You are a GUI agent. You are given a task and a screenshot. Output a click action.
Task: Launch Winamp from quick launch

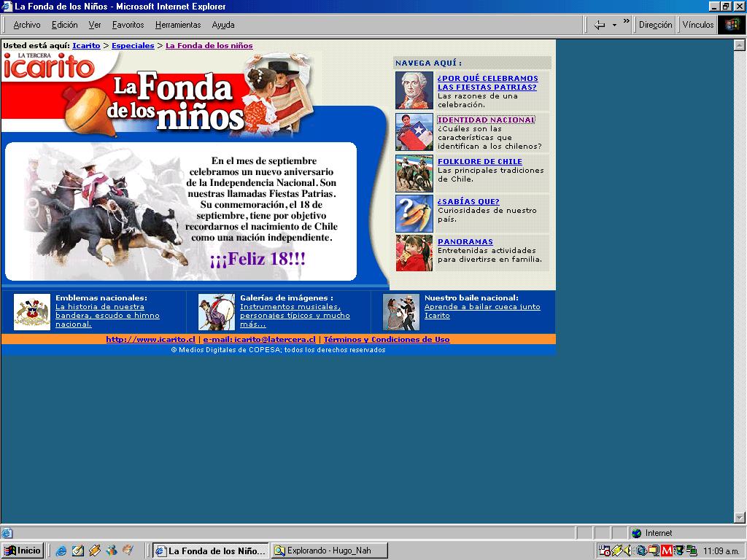(x=95, y=551)
